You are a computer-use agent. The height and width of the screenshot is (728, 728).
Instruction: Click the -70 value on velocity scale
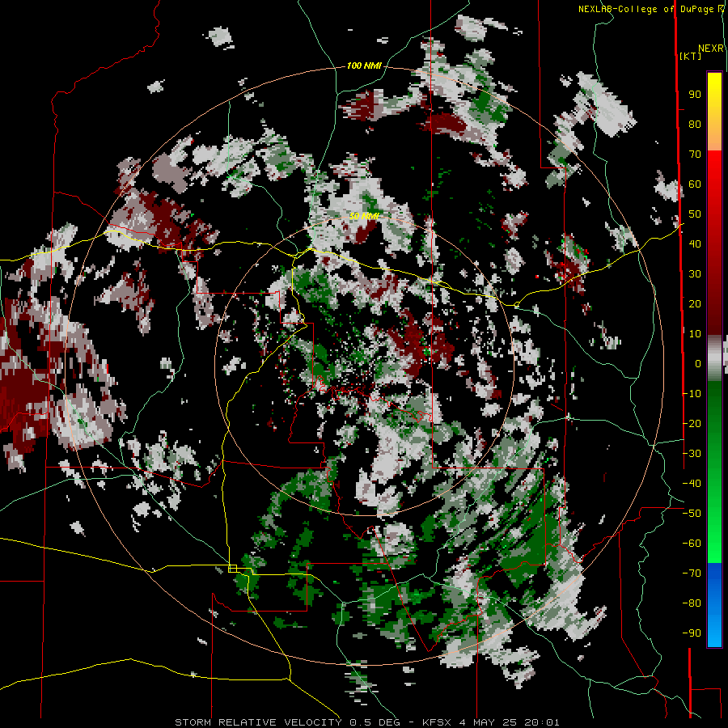[x=692, y=574]
